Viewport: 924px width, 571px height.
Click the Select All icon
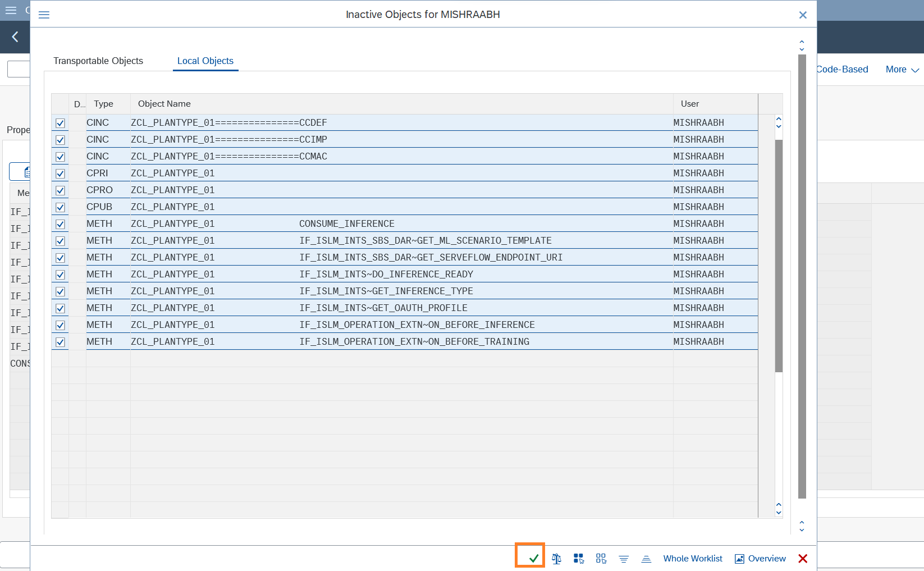pyautogui.click(x=579, y=558)
